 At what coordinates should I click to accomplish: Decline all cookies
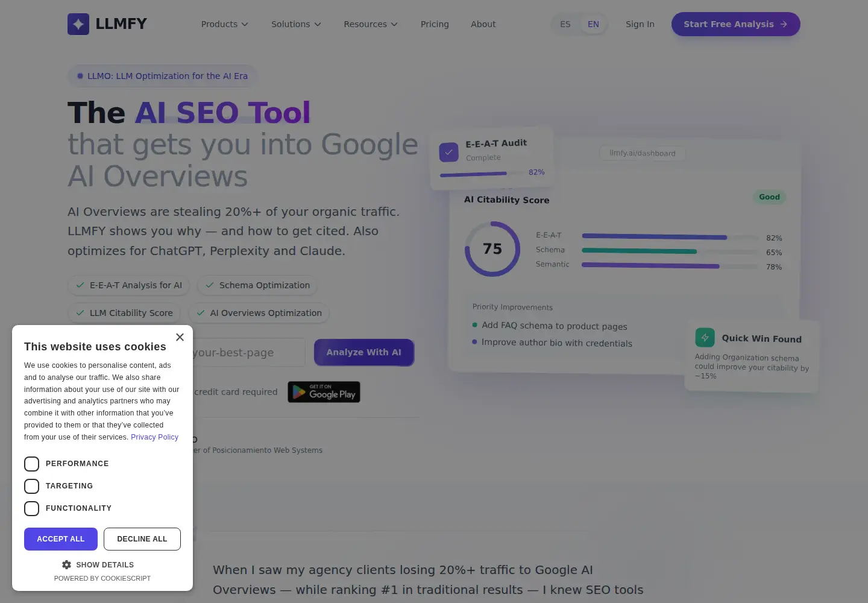click(x=142, y=539)
